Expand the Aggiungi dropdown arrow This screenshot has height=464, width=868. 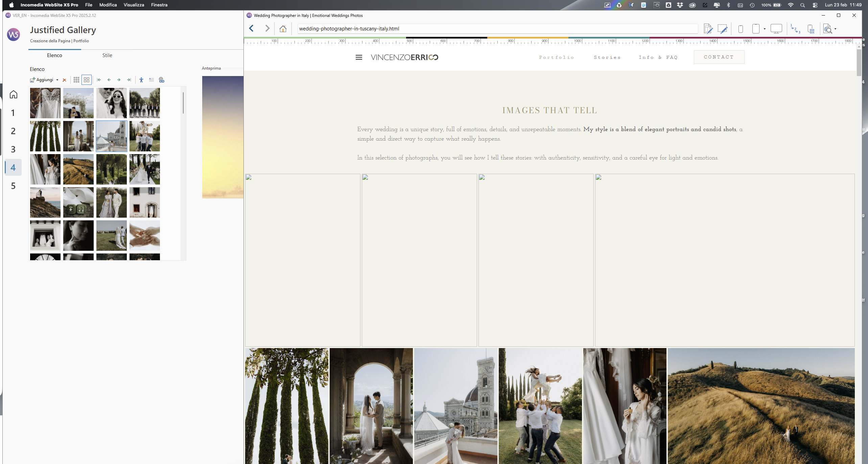pyautogui.click(x=57, y=80)
